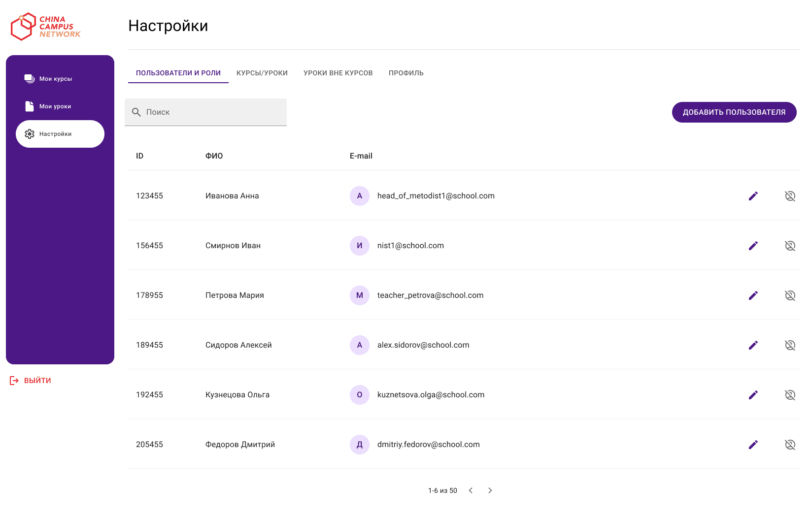Go to next page of users
812x516 pixels.
tap(490, 490)
